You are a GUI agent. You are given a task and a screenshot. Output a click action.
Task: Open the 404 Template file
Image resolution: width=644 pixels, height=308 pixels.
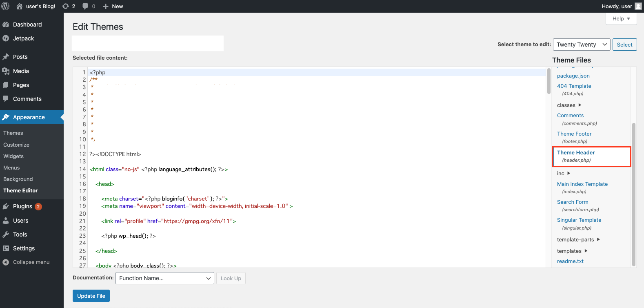[574, 86]
